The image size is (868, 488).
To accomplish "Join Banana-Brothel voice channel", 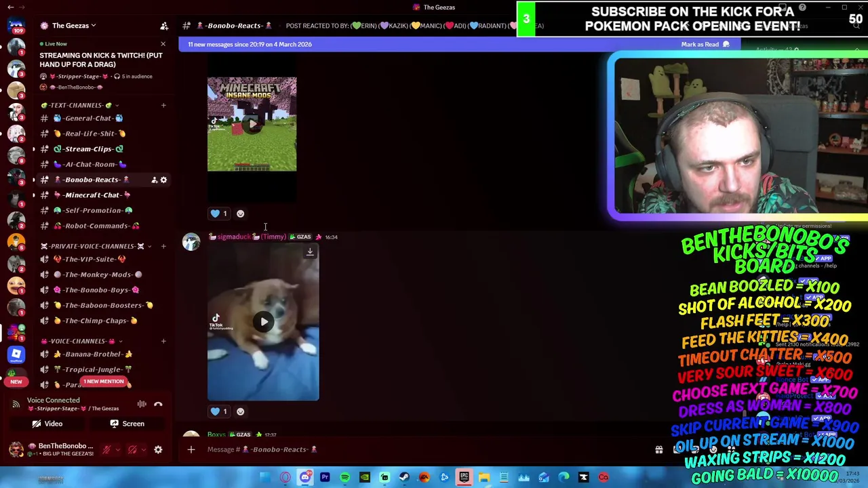I will (x=102, y=354).
